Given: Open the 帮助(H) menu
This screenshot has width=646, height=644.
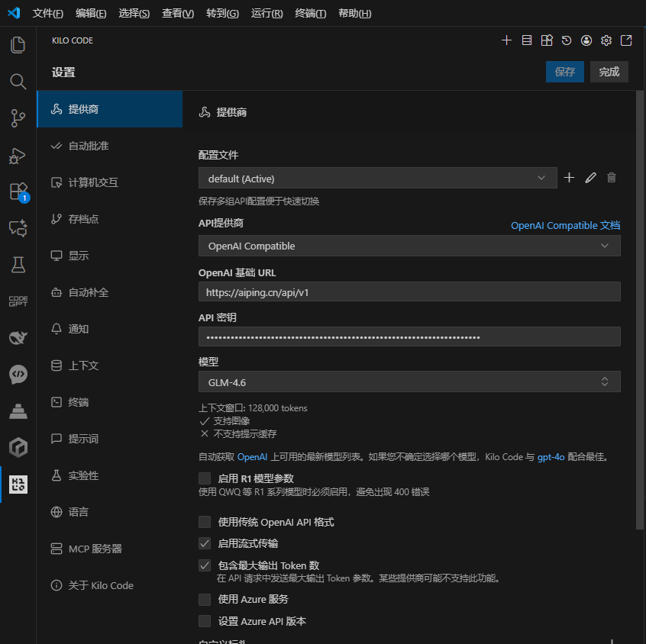Looking at the screenshot, I should (355, 13).
